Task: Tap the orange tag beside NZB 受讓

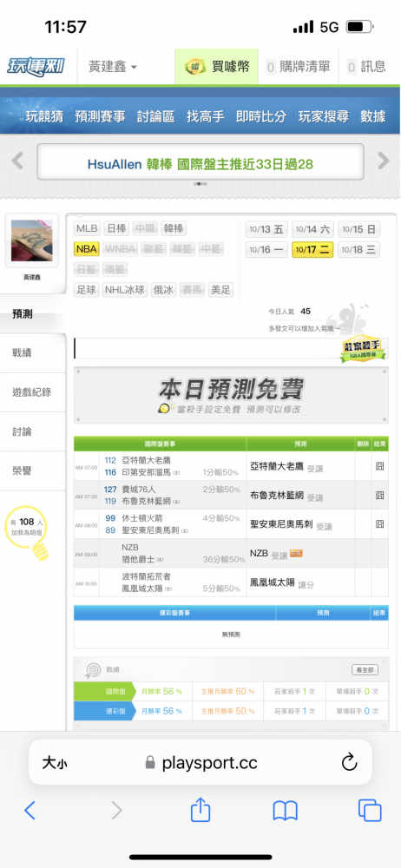Action: pyautogui.click(x=296, y=553)
